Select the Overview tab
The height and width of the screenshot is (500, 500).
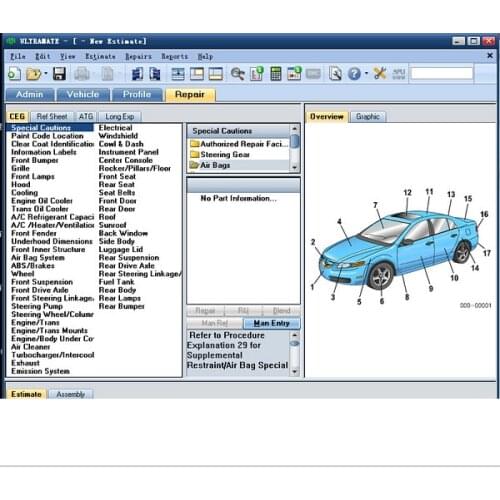click(327, 116)
